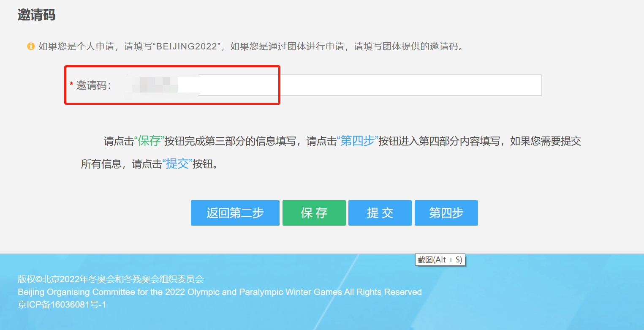Click the green 保存 button
The height and width of the screenshot is (330, 644).
tap(314, 213)
